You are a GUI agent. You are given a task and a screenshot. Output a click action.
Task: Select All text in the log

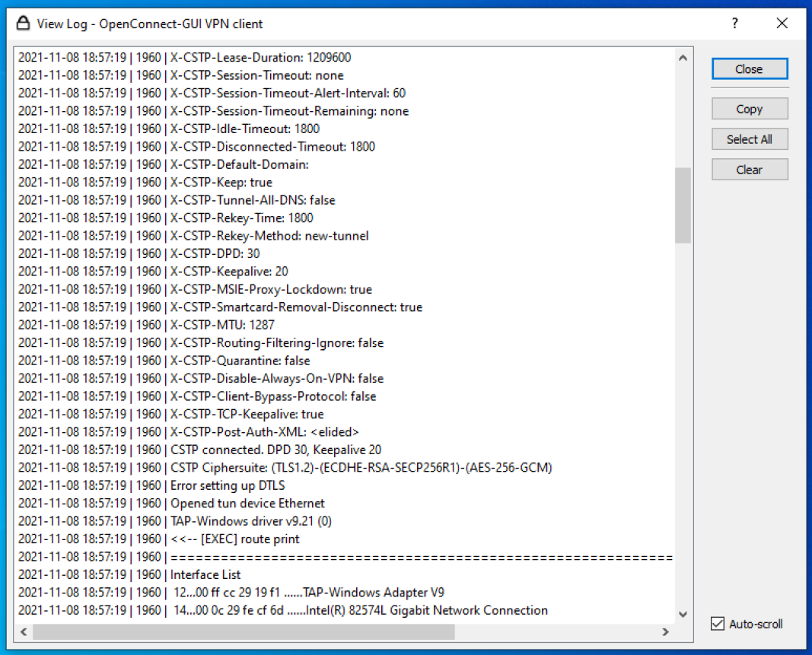tap(750, 138)
